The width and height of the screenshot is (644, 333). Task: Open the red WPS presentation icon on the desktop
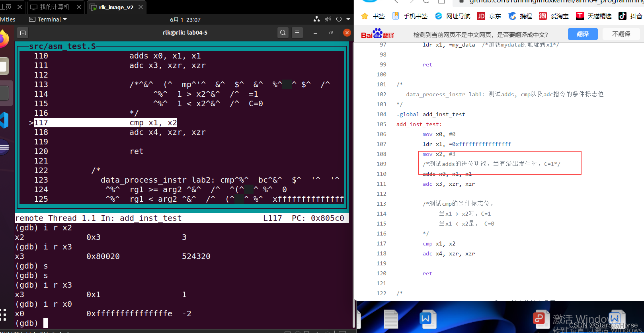point(541,319)
